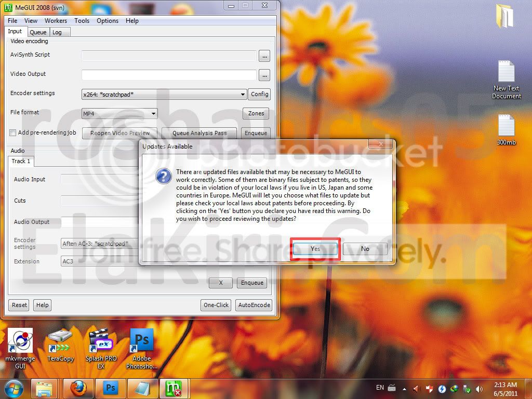Select the 300mb file on desktop
Image resolution: width=532 pixels, height=399 pixels.
coord(506,130)
